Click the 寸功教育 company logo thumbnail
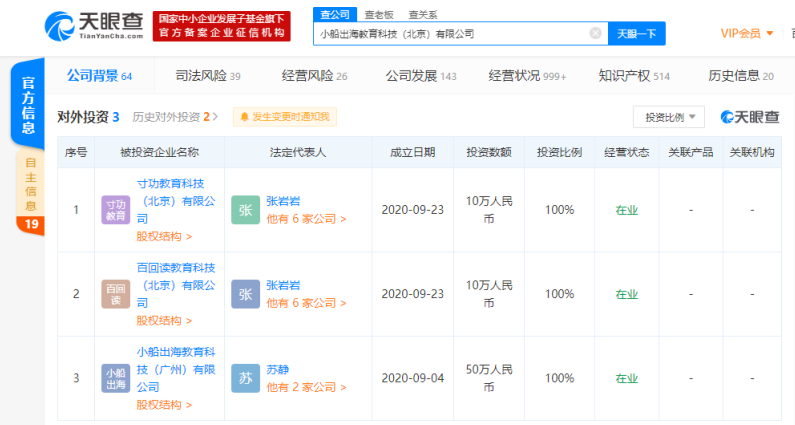 (116, 209)
